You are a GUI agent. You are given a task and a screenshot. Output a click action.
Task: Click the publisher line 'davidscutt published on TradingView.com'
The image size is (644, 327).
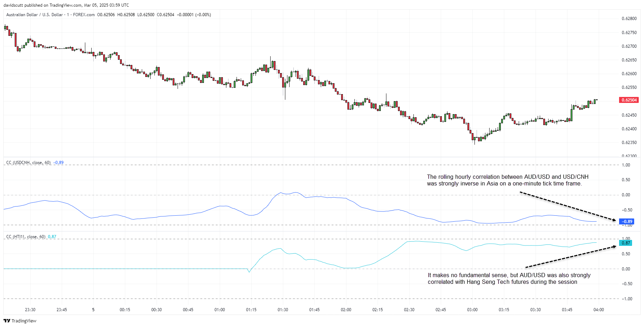click(x=43, y=5)
